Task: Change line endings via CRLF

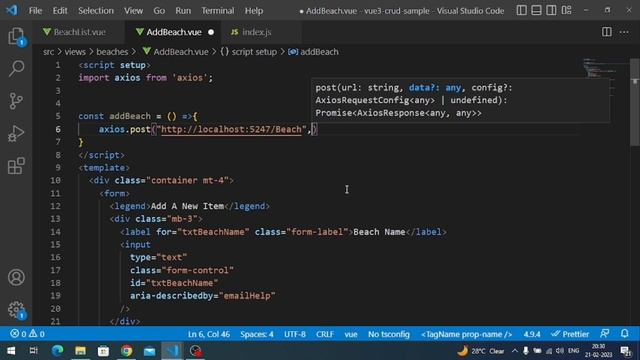Action: tap(325, 334)
